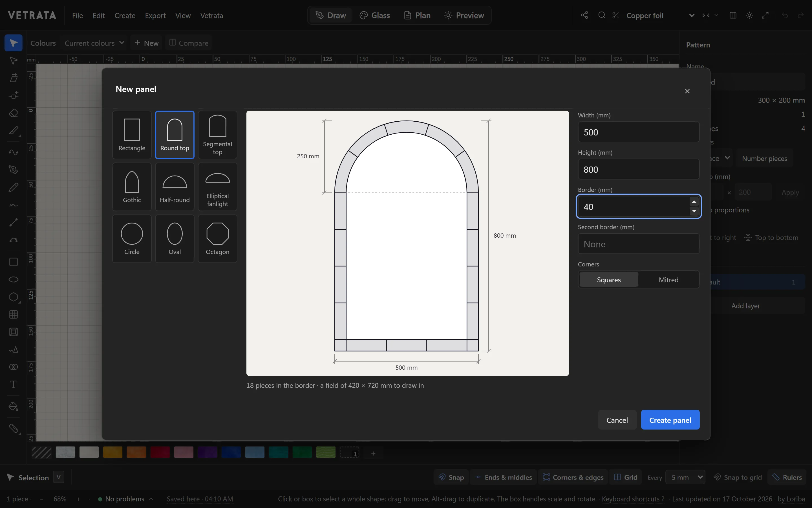Toggle the columns layout icon in top bar
Image resolution: width=812 pixels, height=508 pixels.
pos(733,15)
